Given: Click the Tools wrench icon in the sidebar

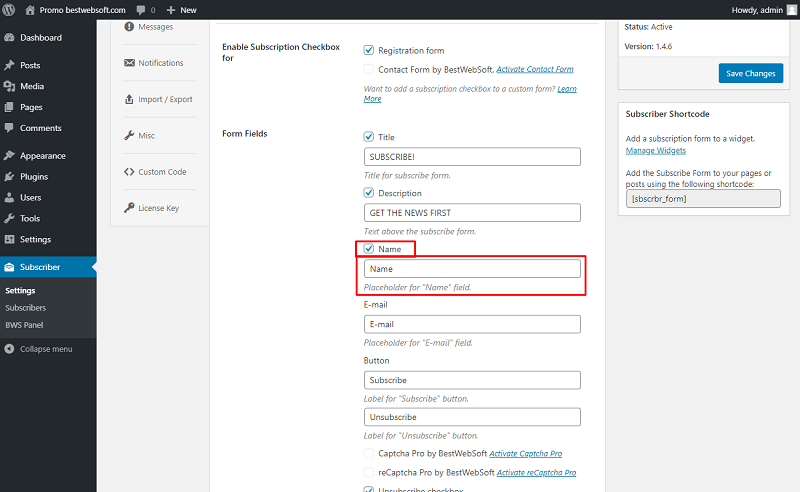Looking at the screenshot, I should pyautogui.click(x=9, y=218).
